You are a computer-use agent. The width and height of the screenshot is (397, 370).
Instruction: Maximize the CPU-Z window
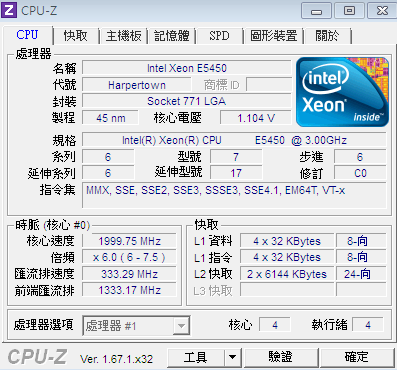coord(349,11)
